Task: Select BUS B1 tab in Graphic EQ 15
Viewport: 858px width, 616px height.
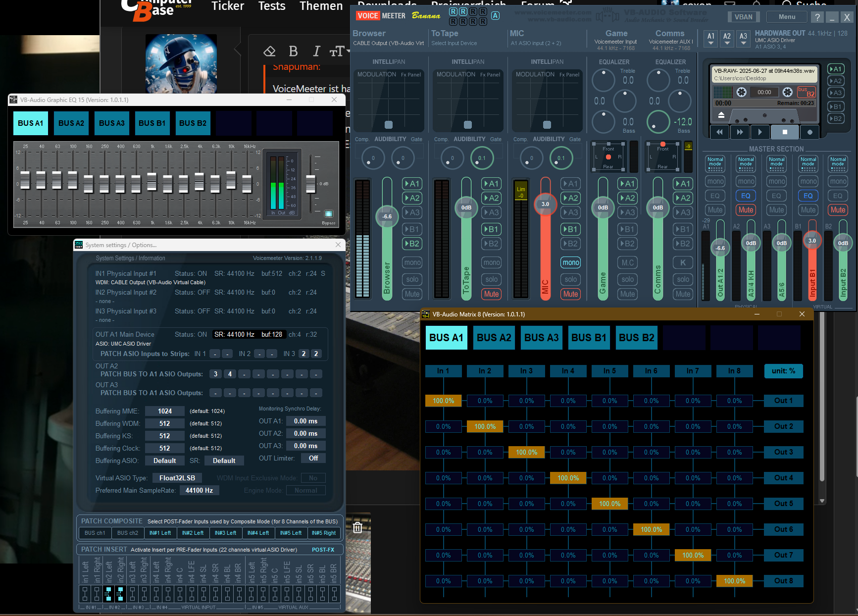Action: click(x=152, y=123)
